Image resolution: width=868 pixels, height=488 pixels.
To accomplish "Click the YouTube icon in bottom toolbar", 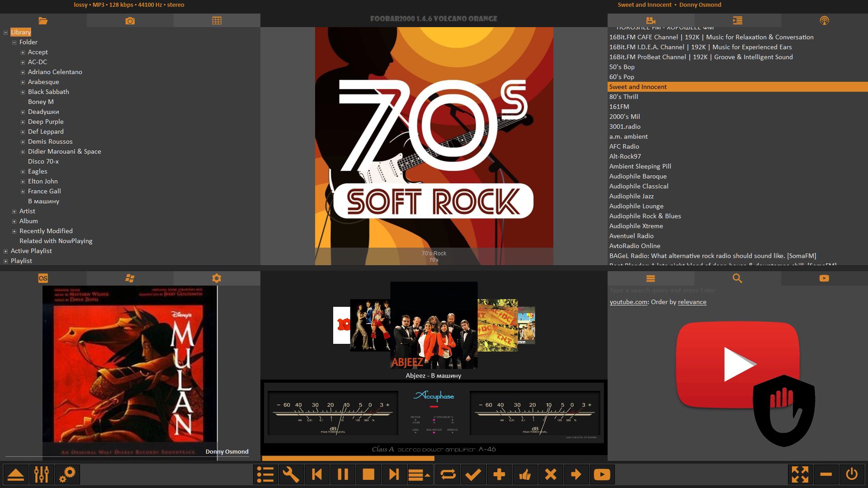I will point(602,474).
